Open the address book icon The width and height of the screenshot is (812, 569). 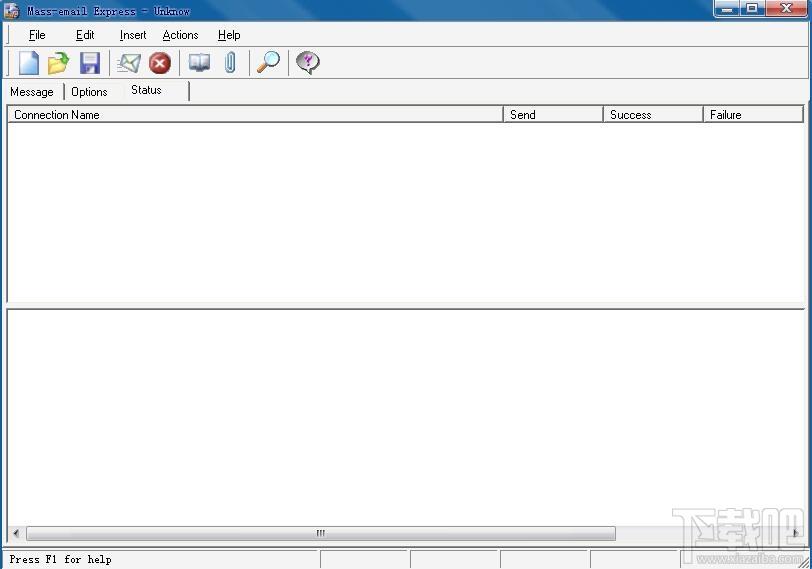(x=199, y=63)
